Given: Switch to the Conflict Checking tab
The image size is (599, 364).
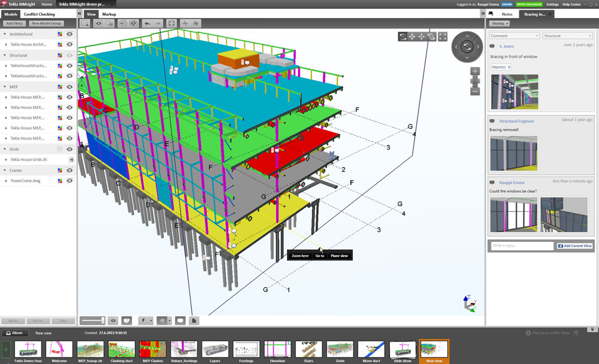Looking at the screenshot, I should (40, 14).
